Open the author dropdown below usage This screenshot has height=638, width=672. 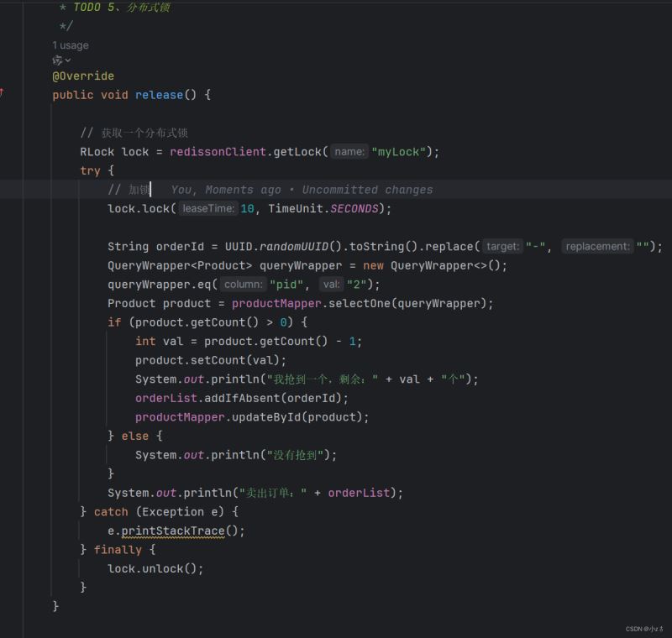pyautogui.click(x=61, y=60)
